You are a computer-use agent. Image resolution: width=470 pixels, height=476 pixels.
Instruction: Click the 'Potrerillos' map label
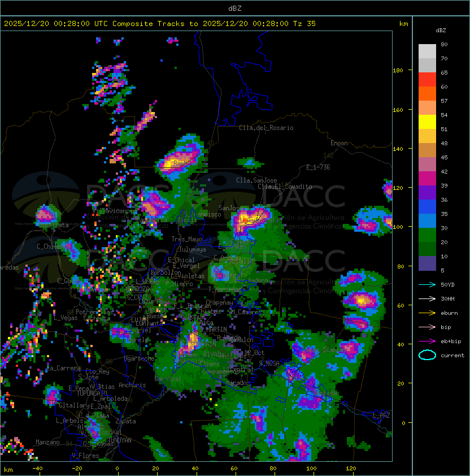94,311
